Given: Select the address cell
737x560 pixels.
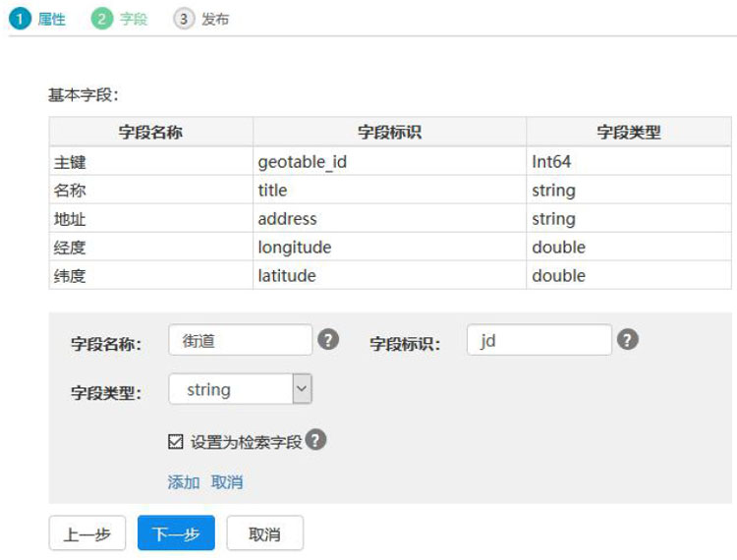Looking at the screenshot, I should click(390, 218).
